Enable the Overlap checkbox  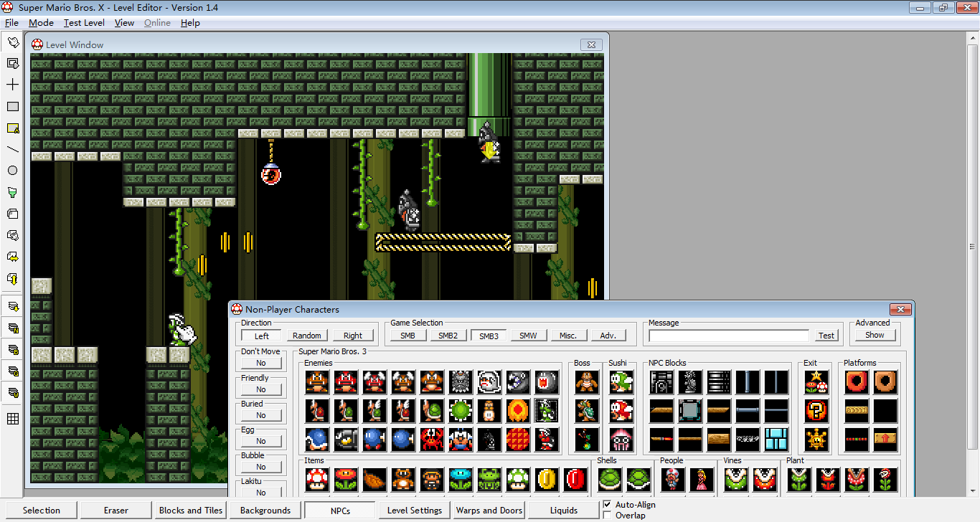608,516
